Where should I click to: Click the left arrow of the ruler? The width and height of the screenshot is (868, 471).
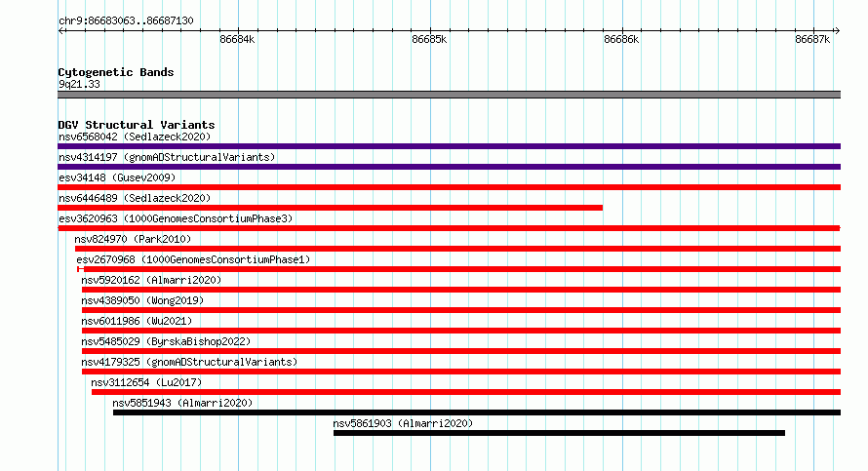[x=60, y=31]
